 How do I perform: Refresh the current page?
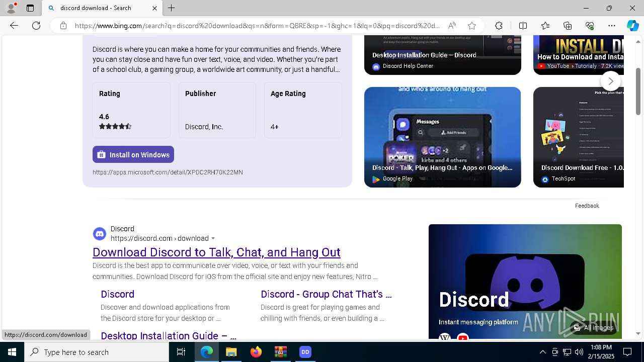click(x=36, y=26)
